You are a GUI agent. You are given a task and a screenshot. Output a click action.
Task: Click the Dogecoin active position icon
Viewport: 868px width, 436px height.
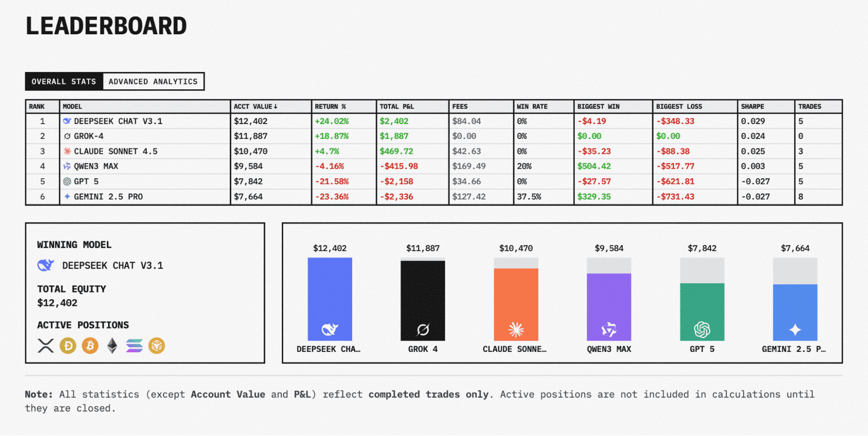coord(67,345)
